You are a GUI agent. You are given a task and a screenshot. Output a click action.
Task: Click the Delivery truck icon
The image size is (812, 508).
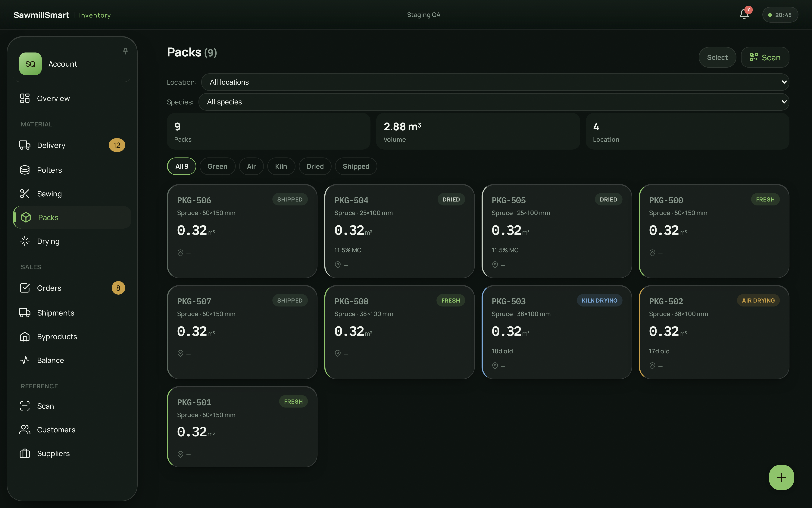coord(25,145)
